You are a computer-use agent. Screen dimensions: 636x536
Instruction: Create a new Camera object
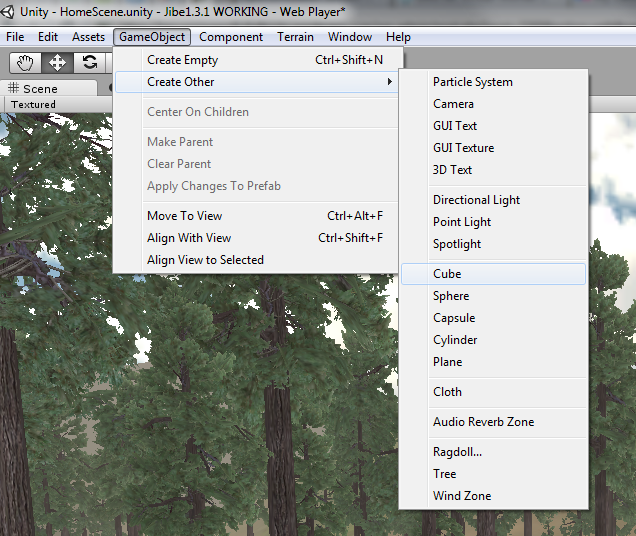453,104
